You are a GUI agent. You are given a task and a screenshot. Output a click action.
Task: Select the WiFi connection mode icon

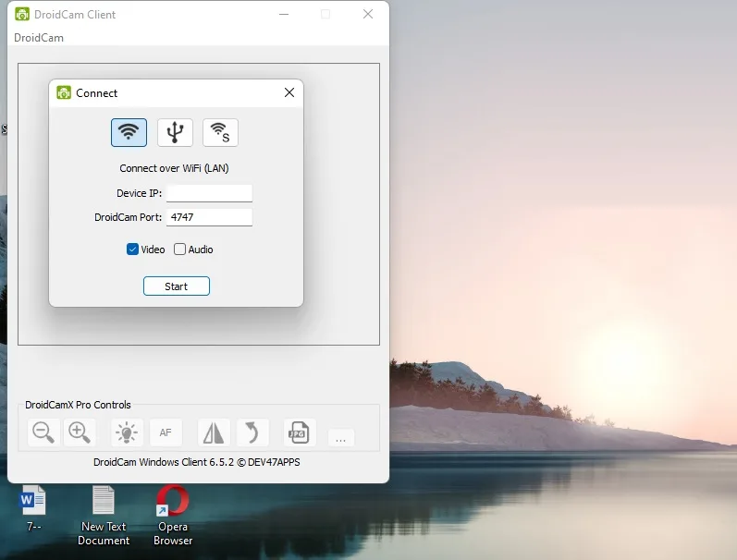pos(129,132)
